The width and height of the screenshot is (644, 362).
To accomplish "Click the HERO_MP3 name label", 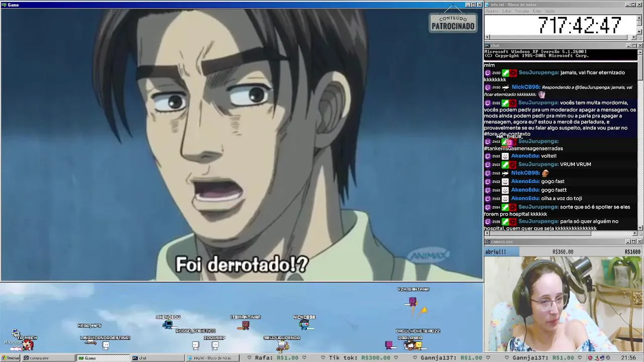I will [89, 326].
